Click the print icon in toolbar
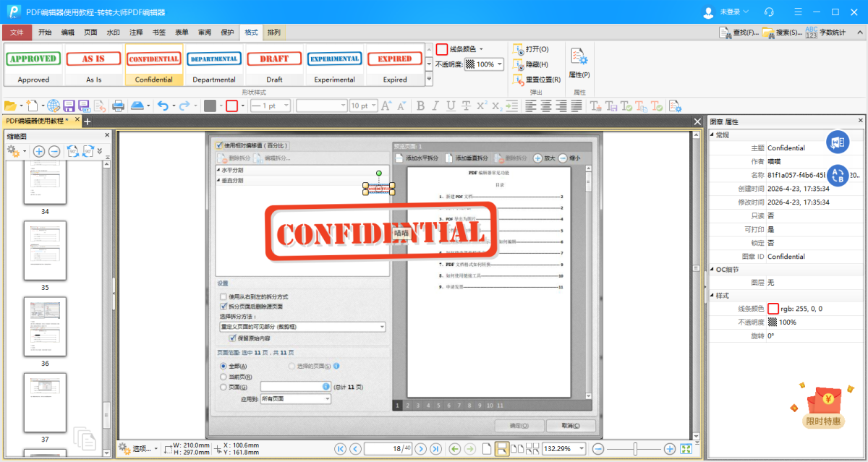Viewport: 868px width, 462px height. tap(118, 106)
